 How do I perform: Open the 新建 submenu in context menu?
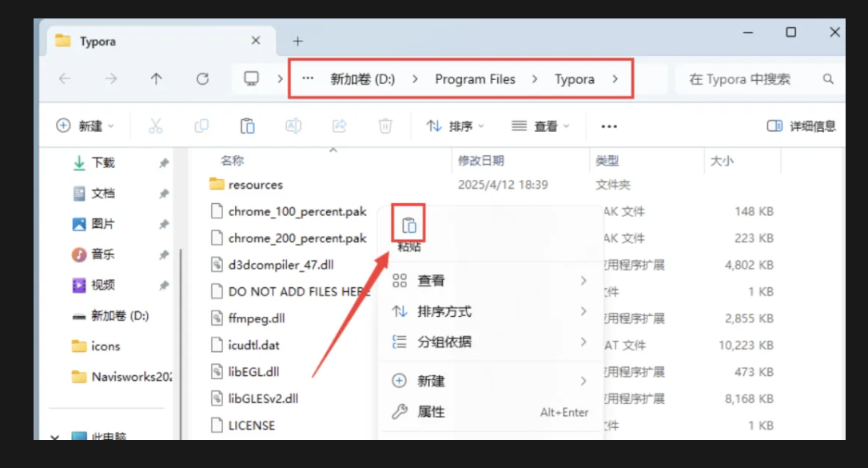coord(490,381)
